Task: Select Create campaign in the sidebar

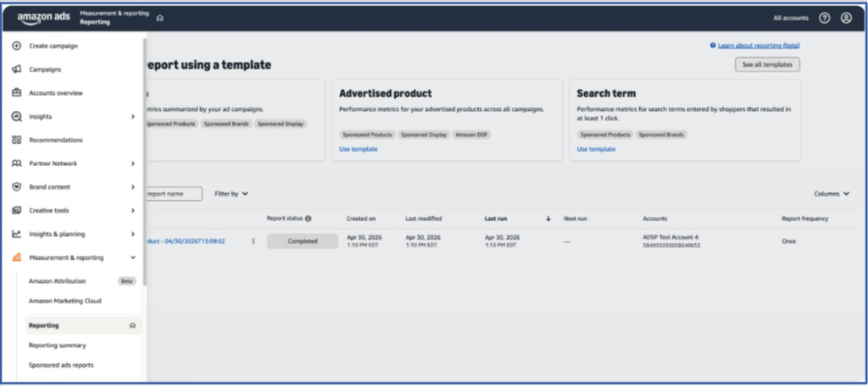Action: click(53, 46)
